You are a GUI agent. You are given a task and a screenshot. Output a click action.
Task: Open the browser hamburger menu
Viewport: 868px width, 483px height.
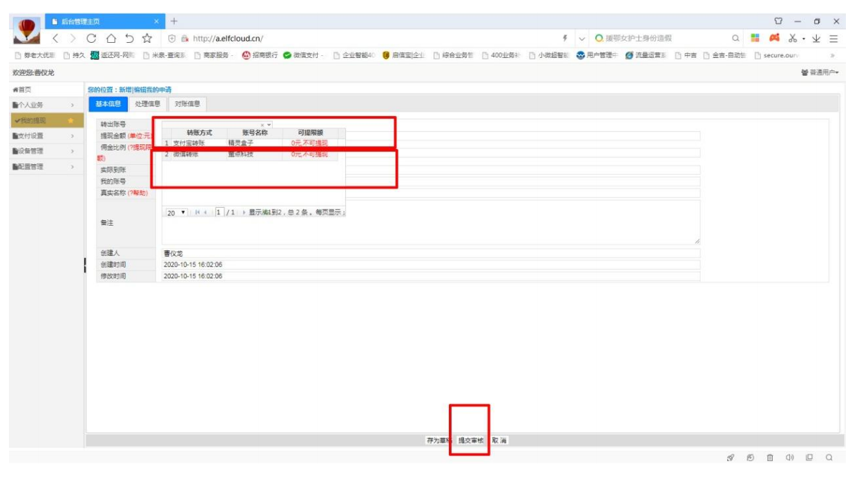pyautogui.click(x=833, y=39)
